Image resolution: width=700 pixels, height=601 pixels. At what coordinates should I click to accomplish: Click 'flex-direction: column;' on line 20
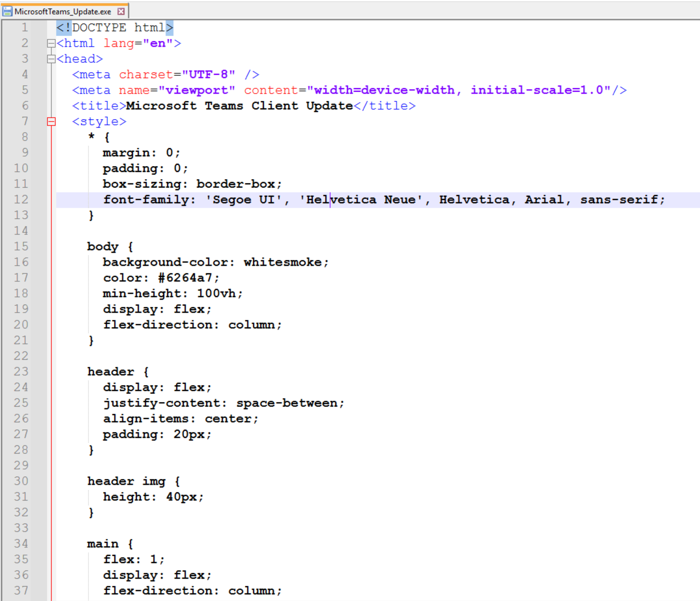[192, 325]
